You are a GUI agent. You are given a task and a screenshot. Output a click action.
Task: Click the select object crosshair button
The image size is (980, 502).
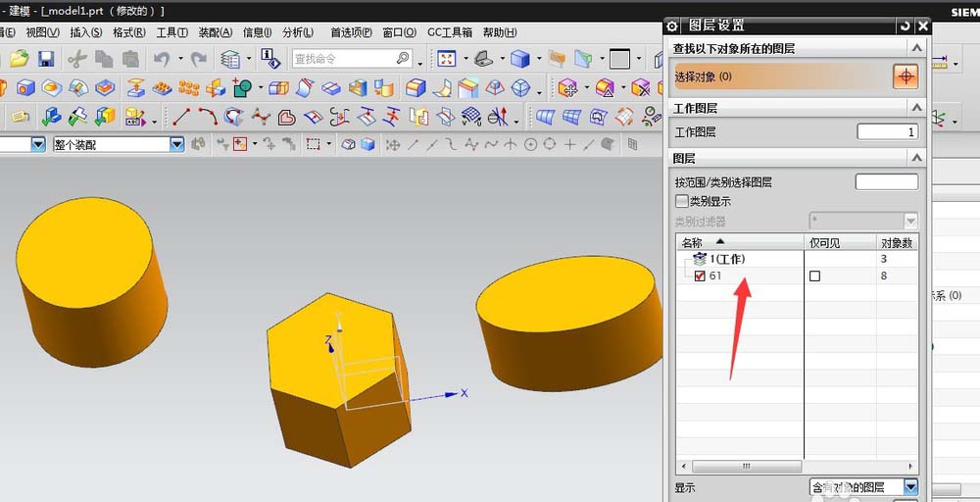click(x=905, y=76)
